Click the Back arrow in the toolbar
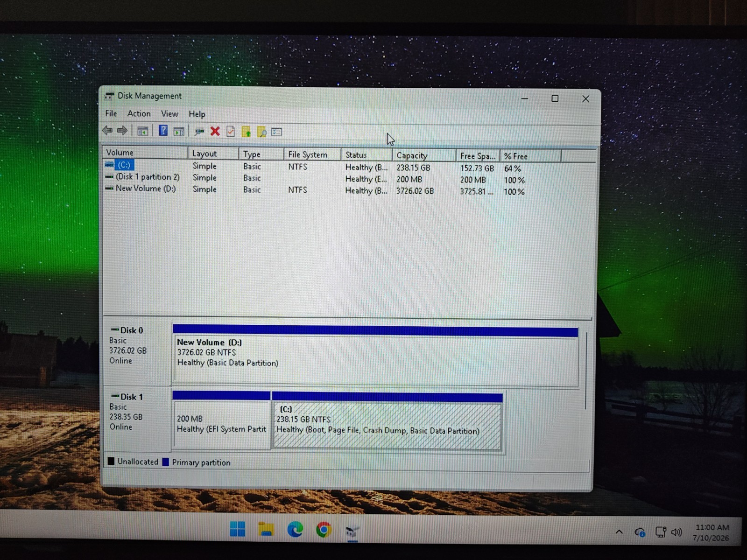Screen dimensions: 747x560 [107, 131]
